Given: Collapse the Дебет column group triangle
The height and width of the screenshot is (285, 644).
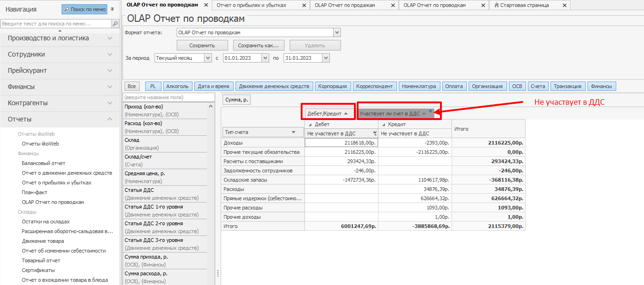Looking at the screenshot, I should 310,125.
